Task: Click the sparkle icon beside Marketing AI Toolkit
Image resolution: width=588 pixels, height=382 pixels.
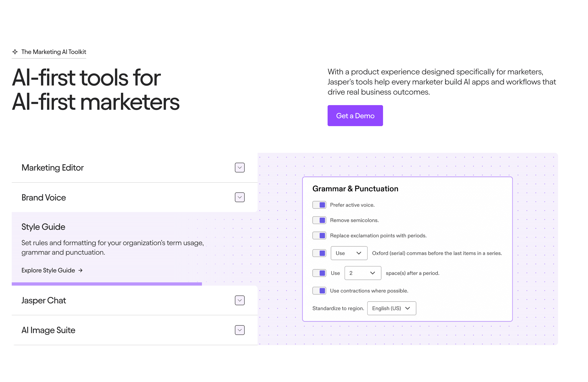Action: [15, 52]
